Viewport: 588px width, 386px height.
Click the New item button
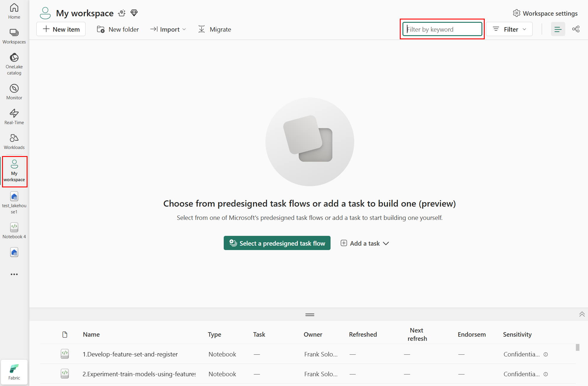coord(61,29)
